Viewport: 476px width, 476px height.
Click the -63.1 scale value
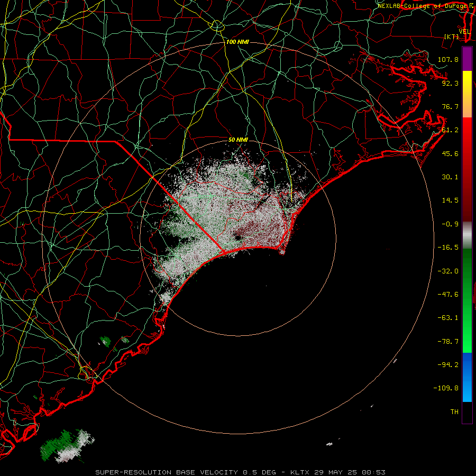pos(448,318)
